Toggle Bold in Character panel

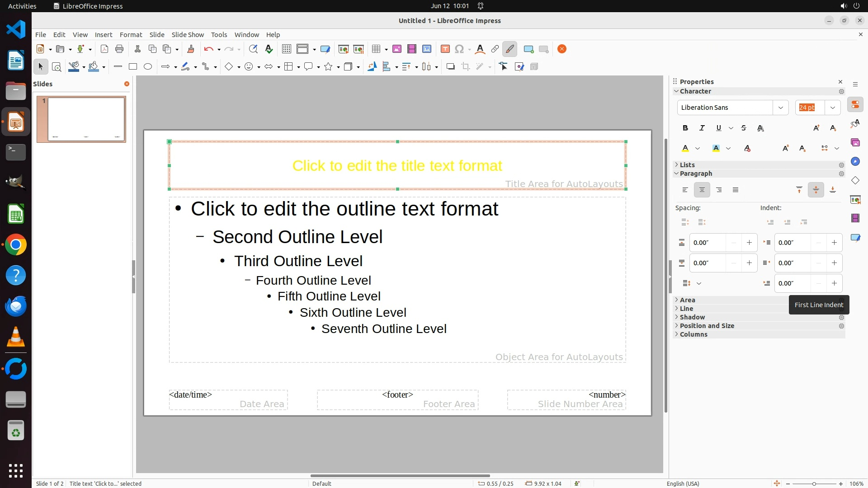(685, 128)
